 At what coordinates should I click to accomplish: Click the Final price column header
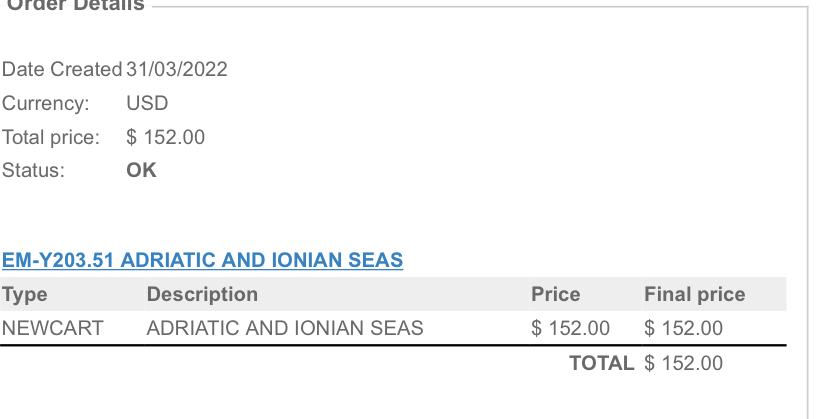coord(694,294)
